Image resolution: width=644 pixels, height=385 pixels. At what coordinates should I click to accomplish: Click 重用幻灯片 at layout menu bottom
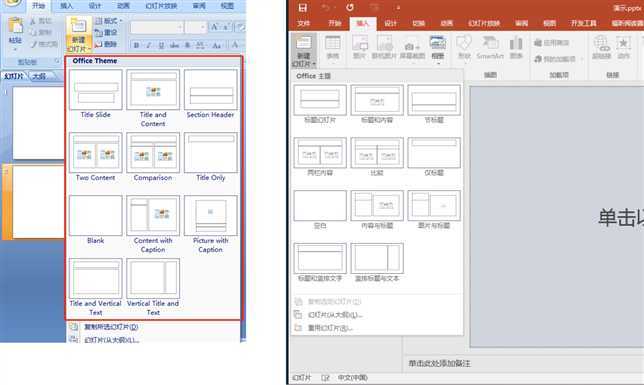tap(330, 328)
